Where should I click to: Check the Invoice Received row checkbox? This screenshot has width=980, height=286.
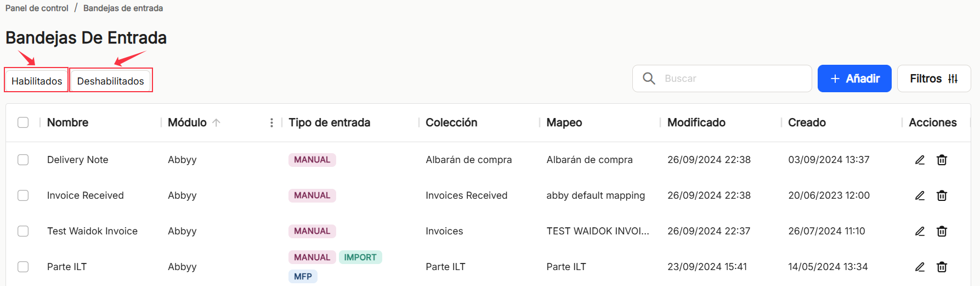point(23,195)
